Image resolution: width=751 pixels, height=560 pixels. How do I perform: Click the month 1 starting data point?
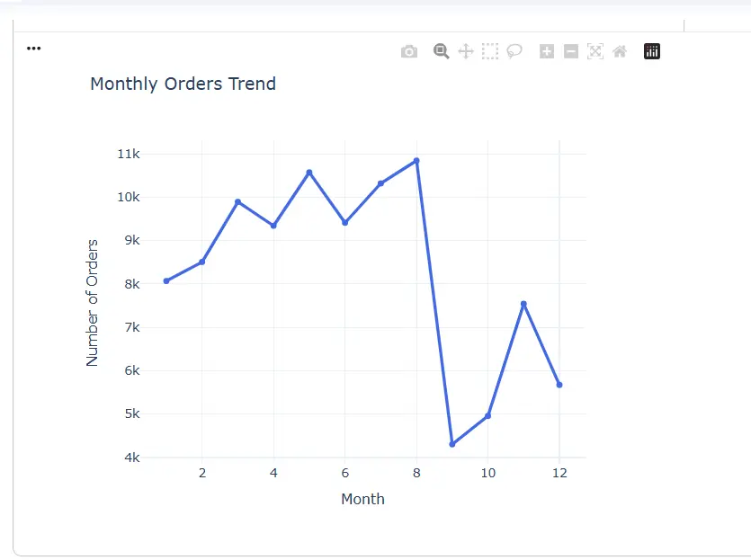click(166, 281)
